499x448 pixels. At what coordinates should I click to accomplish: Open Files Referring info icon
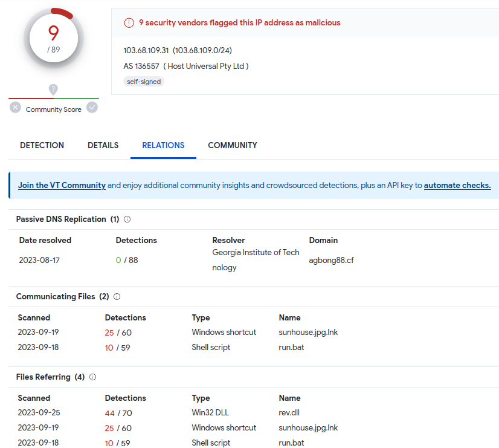(92, 377)
